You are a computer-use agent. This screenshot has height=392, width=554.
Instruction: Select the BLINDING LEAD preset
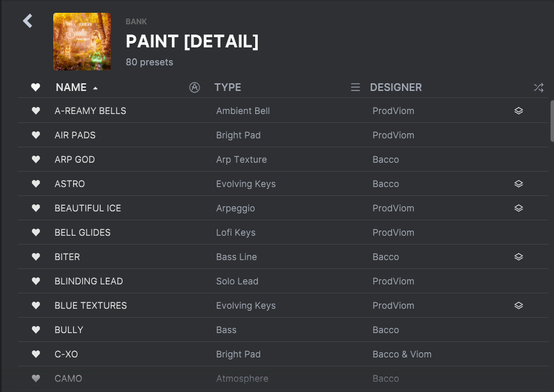(283, 281)
